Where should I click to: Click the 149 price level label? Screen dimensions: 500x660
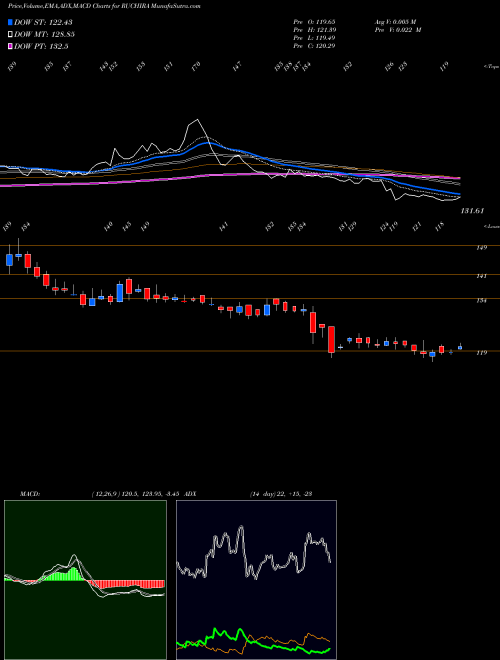tap(481, 248)
